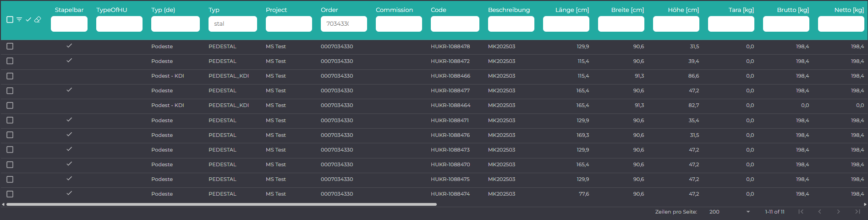Select the checkbox for row HUKR-1088472

[10, 61]
